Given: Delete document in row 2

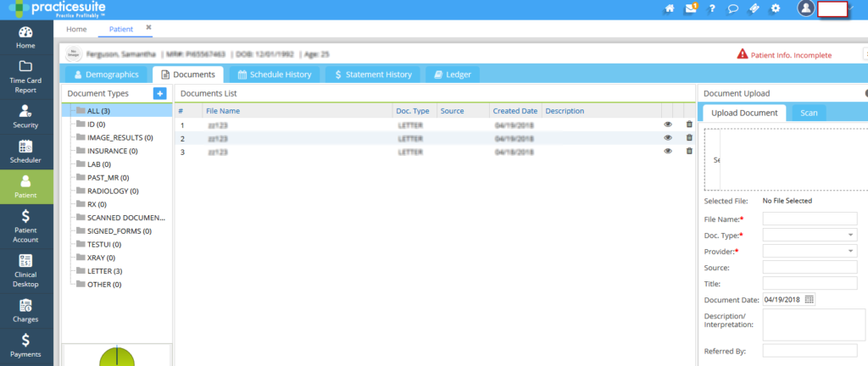Looking at the screenshot, I should [x=689, y=137].
